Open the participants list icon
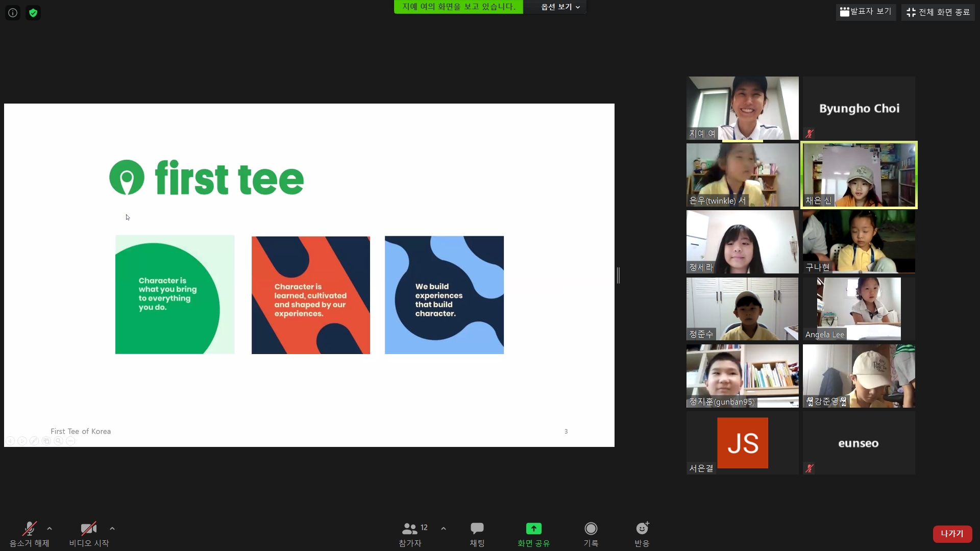980x551 pixels. tap(409, 529)
